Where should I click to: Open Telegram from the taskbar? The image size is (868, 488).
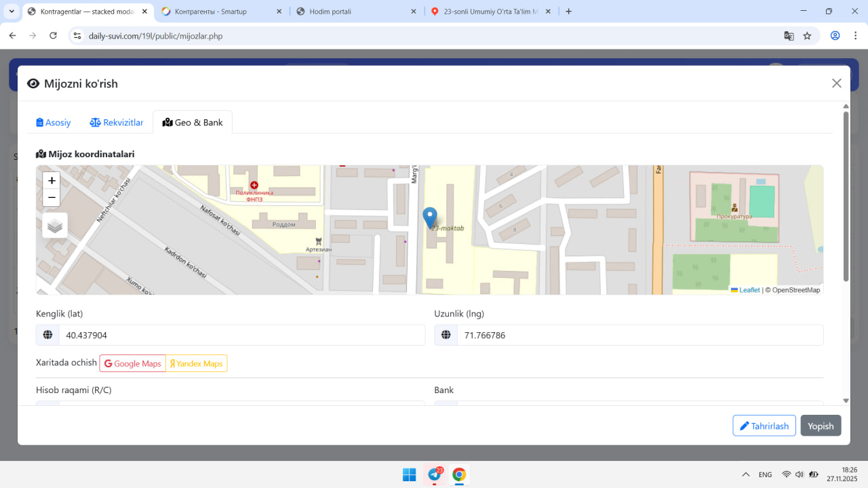pyautogui.click(x=434, y=474)
